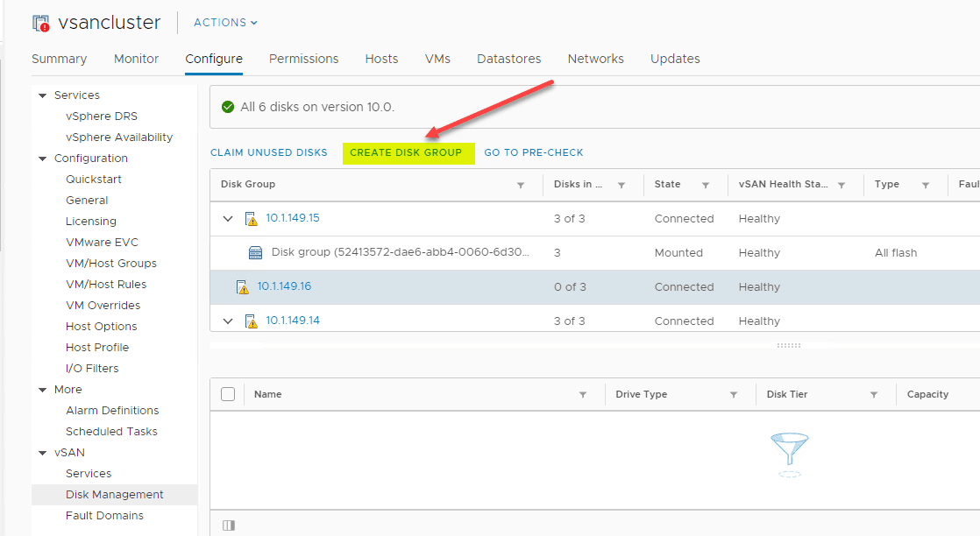980x536 pixels.
Task: Click CLAIM UNUSED DISKS
Action: click(x=269, y=152)
